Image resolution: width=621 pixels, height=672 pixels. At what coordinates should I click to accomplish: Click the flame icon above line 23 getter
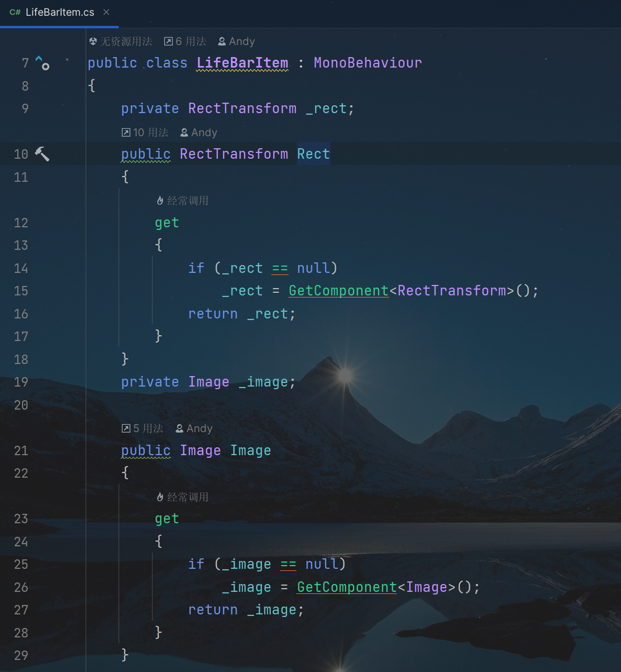(160, 497)
